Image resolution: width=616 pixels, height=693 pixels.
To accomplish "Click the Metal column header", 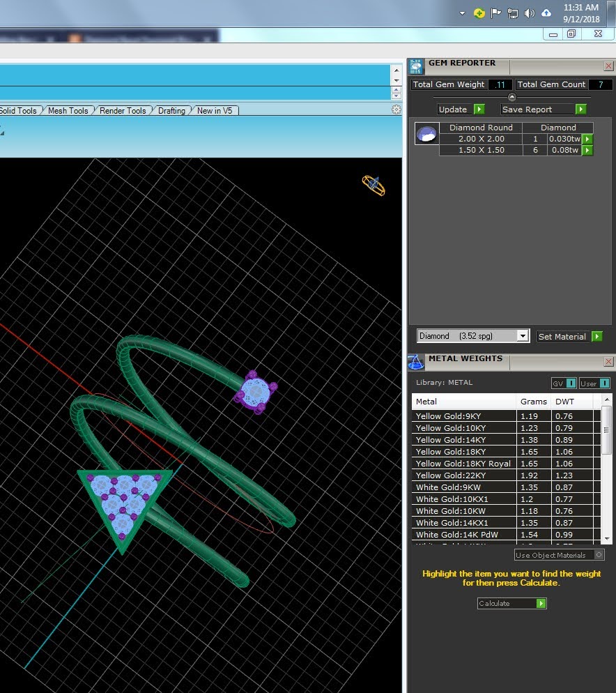I will point(463,402).
